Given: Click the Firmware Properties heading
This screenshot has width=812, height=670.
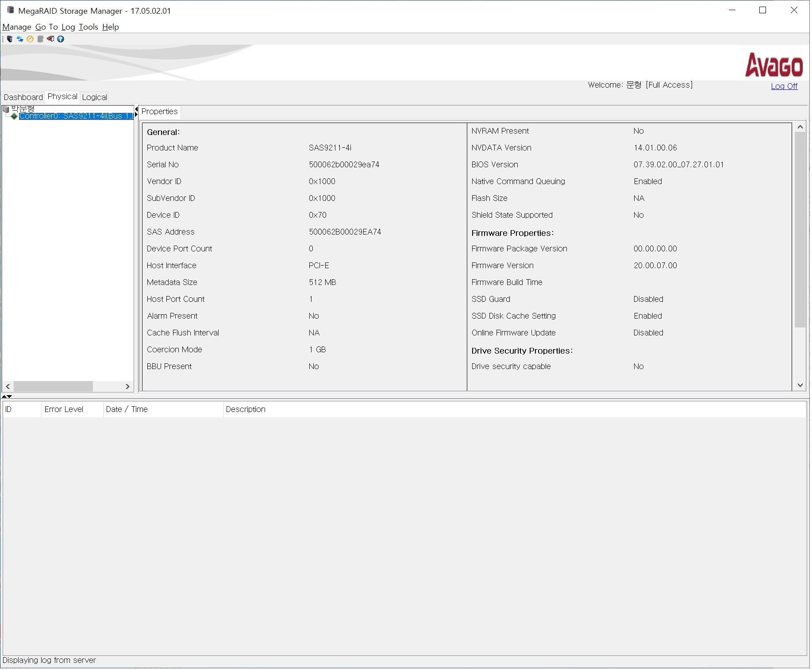Looking at the screenshot, I should pyautogui.click(x=512, y=233).
